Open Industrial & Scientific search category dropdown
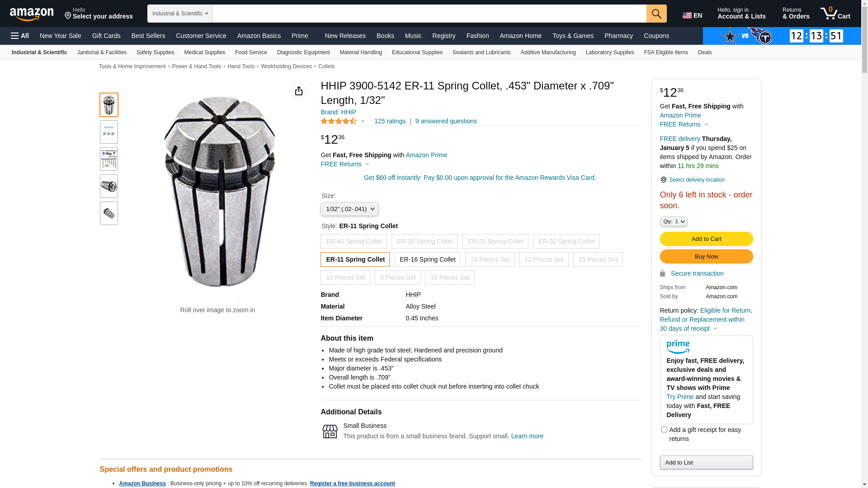The height and width of the screenshot is (488, 868). click(x=180, y=14)
